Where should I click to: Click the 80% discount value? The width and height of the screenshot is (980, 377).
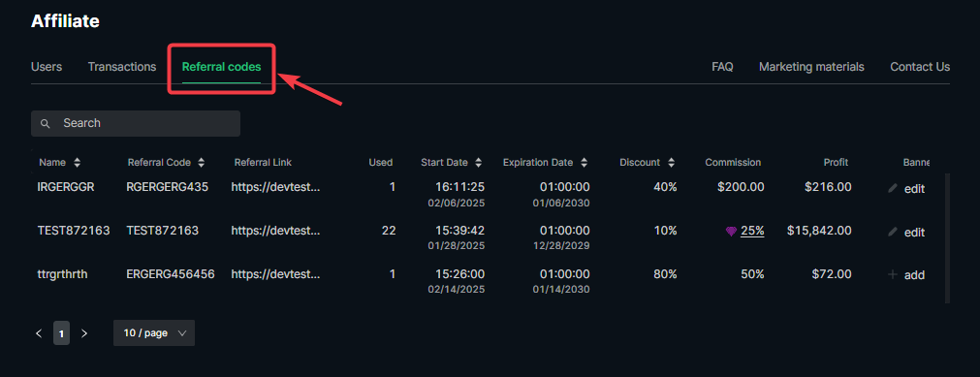(665, 274)
